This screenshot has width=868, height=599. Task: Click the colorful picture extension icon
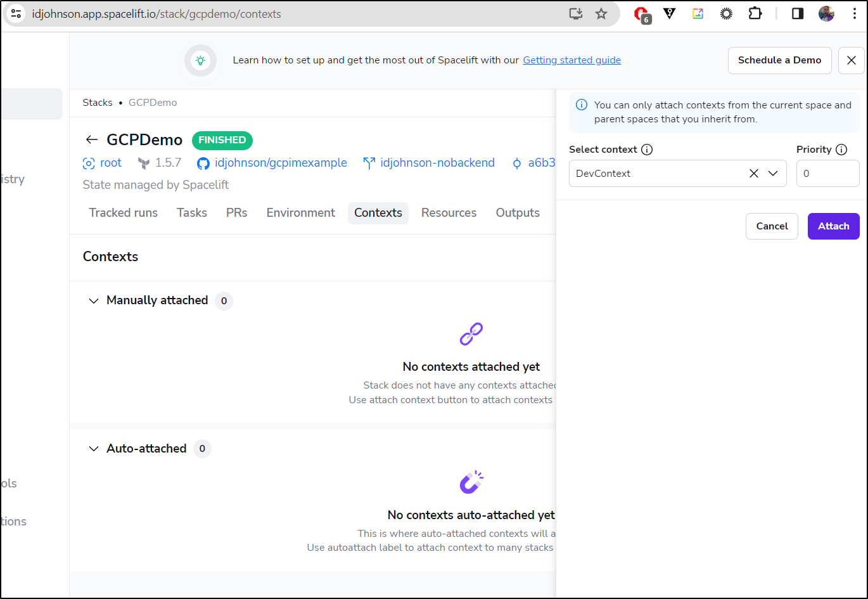tap(698, 13)
